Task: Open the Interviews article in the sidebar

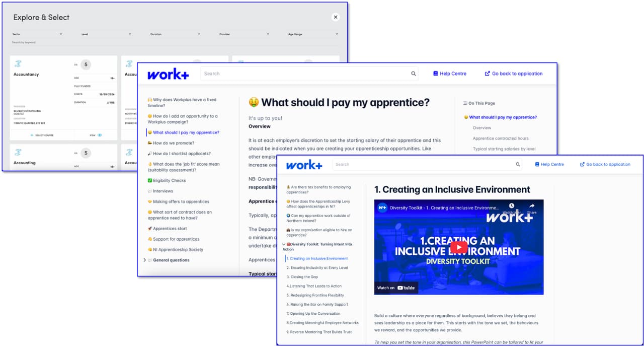Action: (x=160, y=191)
